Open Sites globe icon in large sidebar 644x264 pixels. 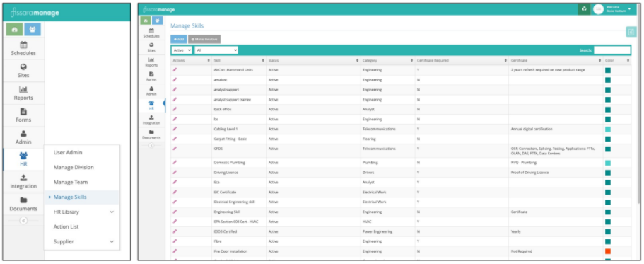23,67
